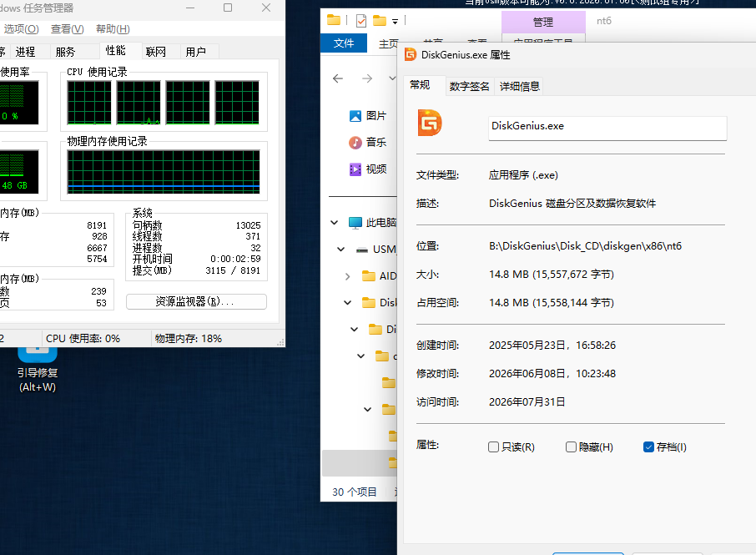Select 此电脑 in the Explorer tree

pyautogui.click(x=371, y=222)
